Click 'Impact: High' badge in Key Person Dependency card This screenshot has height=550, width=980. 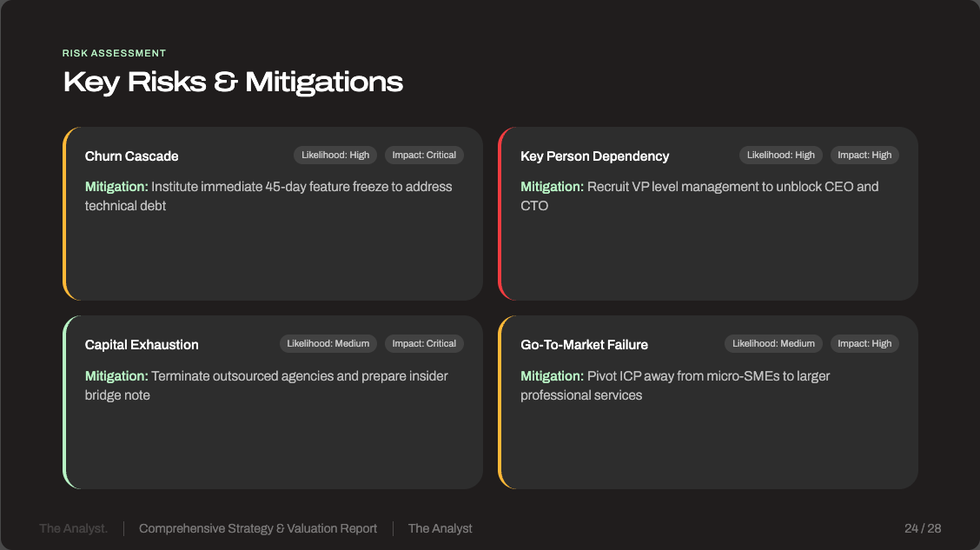click(864, 155)
